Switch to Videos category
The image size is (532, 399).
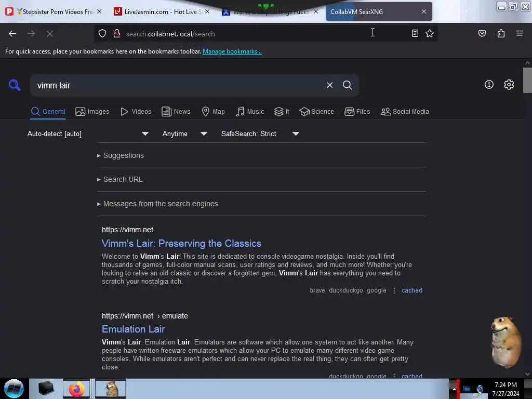click(136, 112)
